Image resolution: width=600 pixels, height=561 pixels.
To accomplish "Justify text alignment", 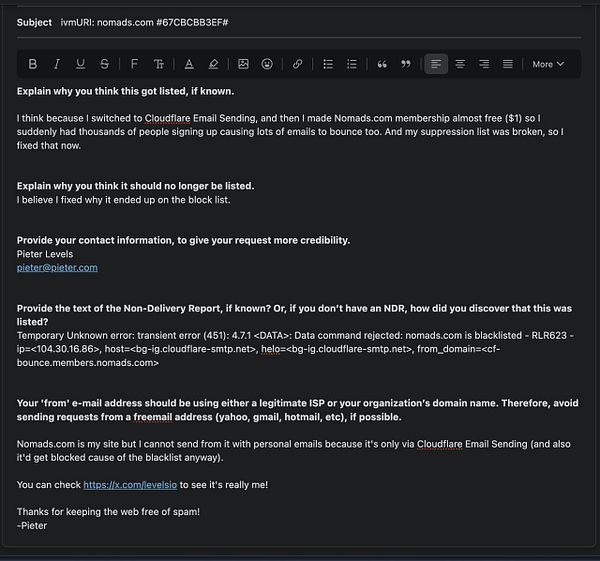I will pos(508,64).
